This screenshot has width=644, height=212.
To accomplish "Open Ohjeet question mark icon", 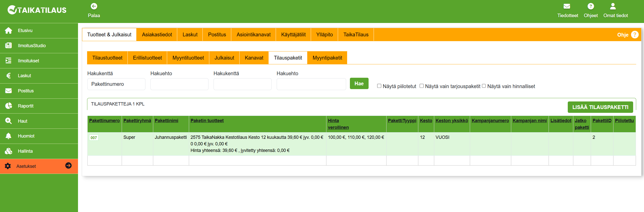I will (590, 6).
